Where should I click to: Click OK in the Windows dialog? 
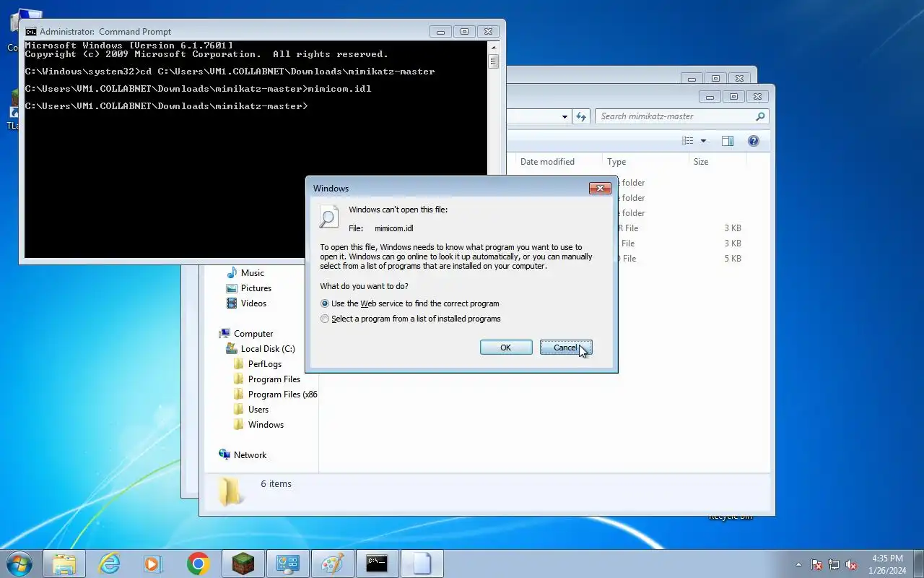[x=506, y=348]
